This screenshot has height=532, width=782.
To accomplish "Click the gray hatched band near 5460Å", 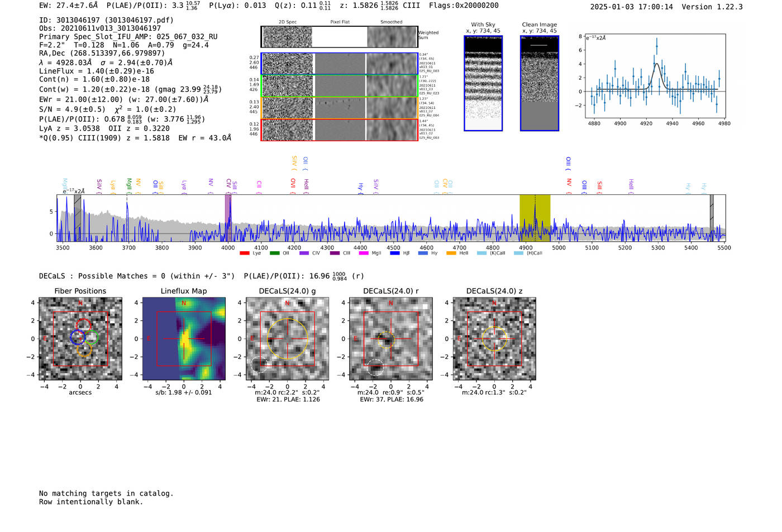I will 712,218.
